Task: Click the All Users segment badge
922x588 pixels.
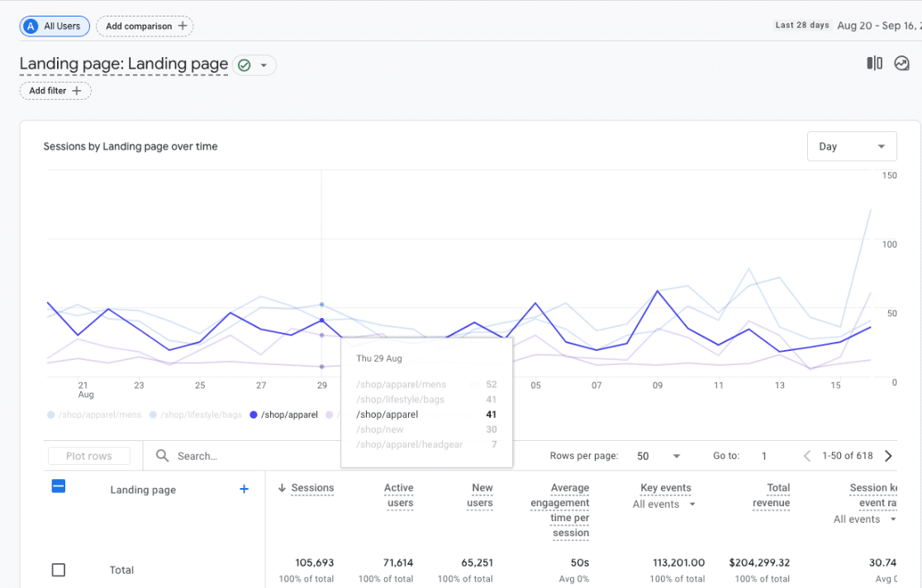Action: pyautogui.click(x=55, y=26)
